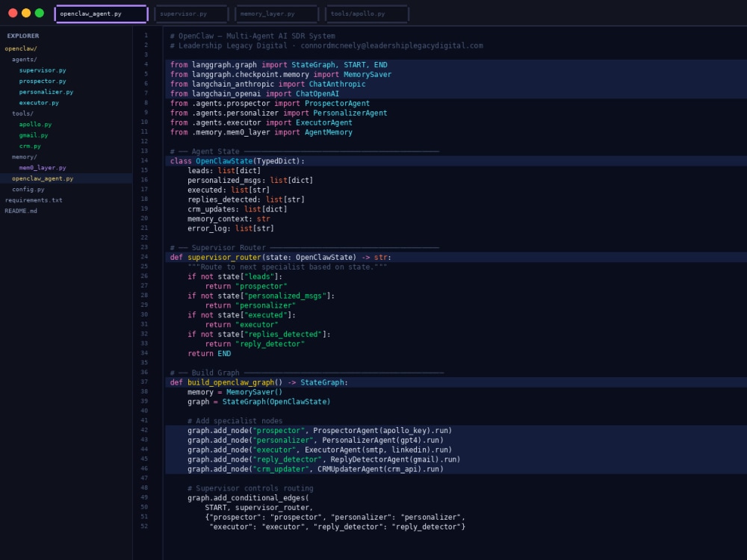This screenshot has width=747, height=560.
Task: Click ProspectorAgent import on line 8
Action: [x=338, y=103]
